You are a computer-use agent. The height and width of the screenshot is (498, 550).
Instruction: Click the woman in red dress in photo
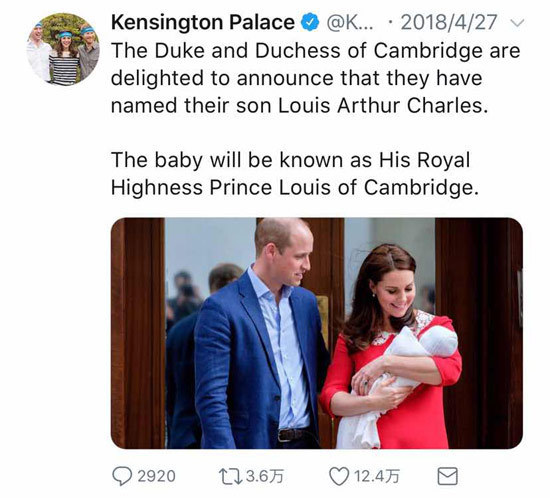coord(391,347)
